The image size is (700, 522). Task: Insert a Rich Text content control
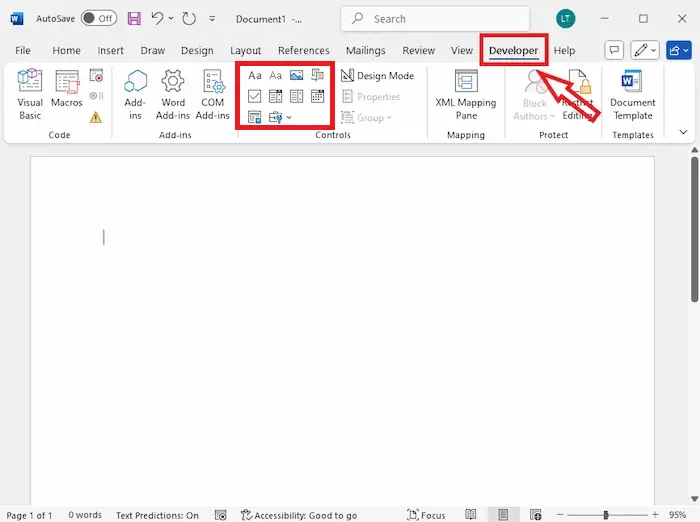click(255, 75)
